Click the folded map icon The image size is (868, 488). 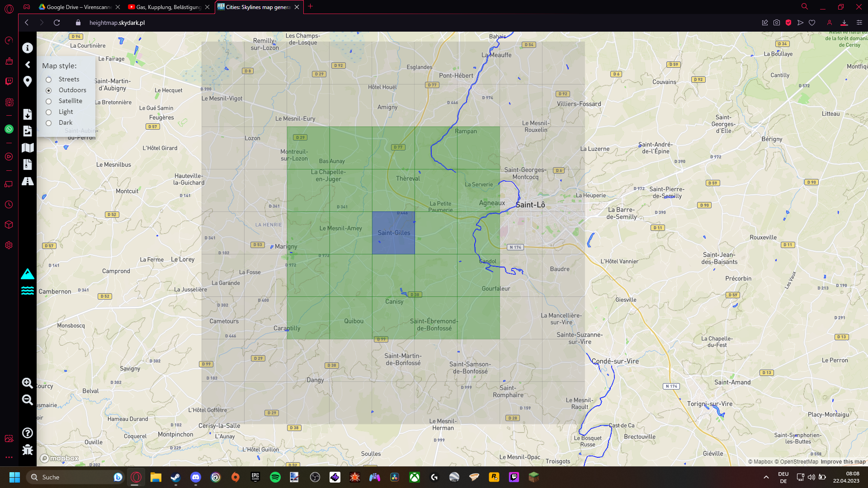tap(28, 148)
